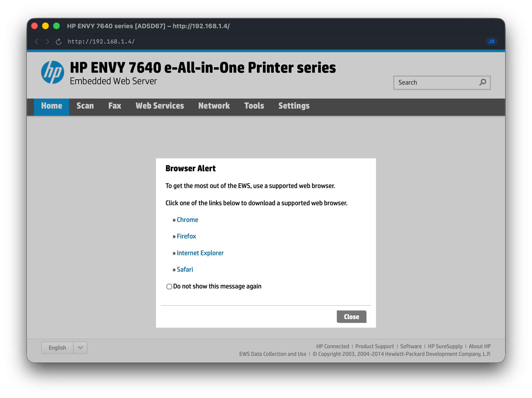Click the 'Browser Alert' heading text
This screenshot has height=398, width=532.
pyautogui.click(x=190, y=168)
